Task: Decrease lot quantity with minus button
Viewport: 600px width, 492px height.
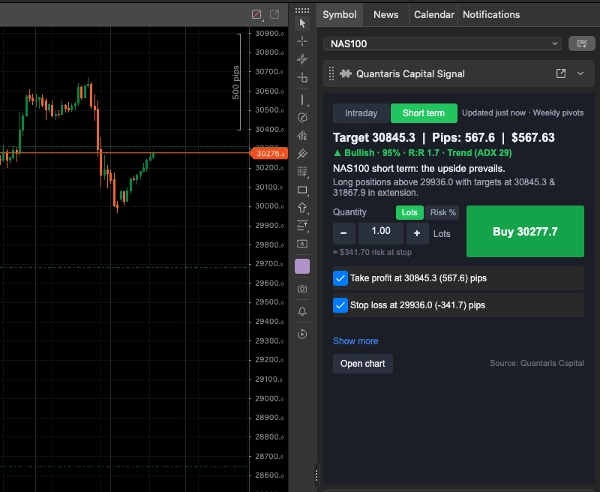Action: coord(344,233)
